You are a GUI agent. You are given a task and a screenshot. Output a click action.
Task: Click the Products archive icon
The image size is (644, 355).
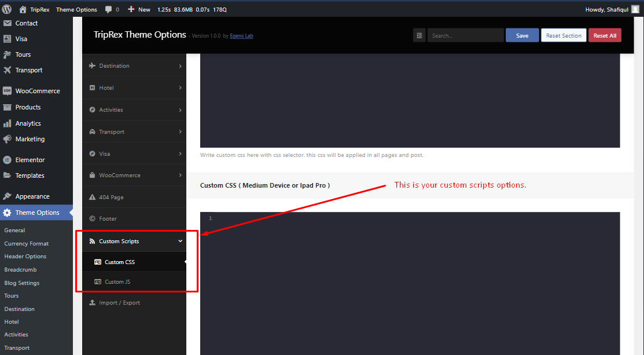(7, 107)
